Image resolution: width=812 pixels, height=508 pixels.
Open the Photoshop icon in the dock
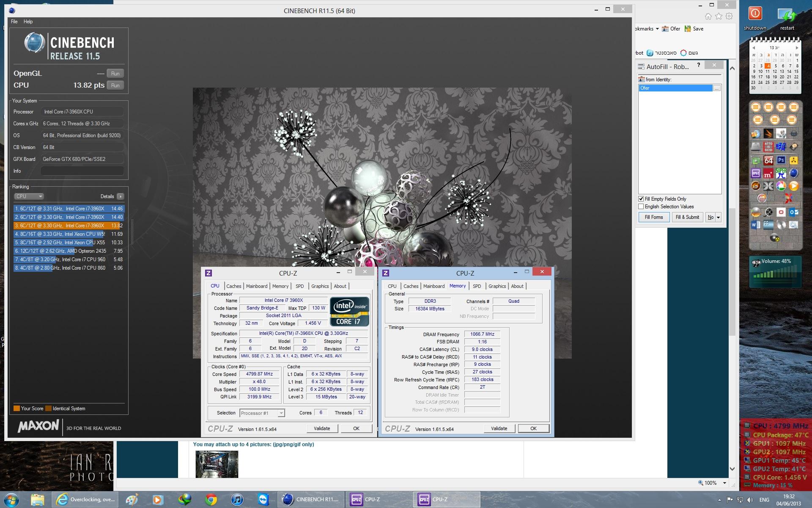781,160
